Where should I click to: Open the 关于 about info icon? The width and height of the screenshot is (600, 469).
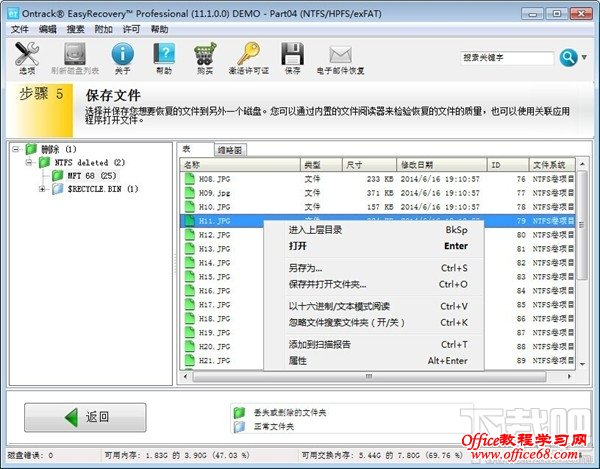[122, 54]
